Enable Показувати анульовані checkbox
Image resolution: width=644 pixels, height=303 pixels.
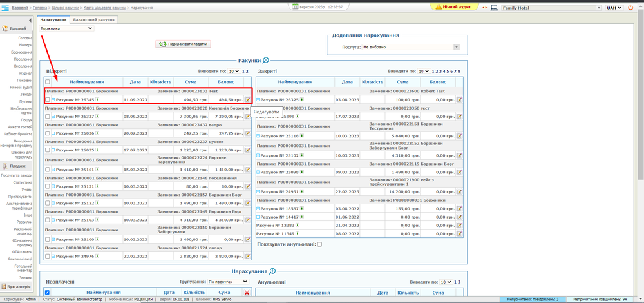tap(319, 244)
